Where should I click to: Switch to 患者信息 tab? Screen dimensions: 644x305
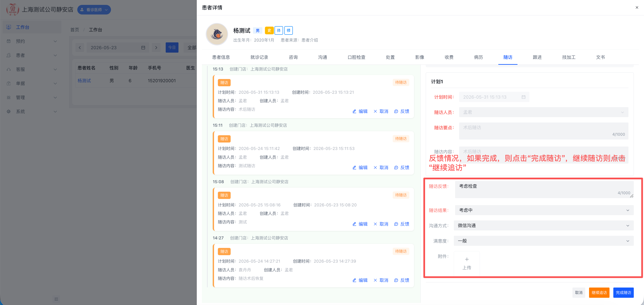click(221, 57)
